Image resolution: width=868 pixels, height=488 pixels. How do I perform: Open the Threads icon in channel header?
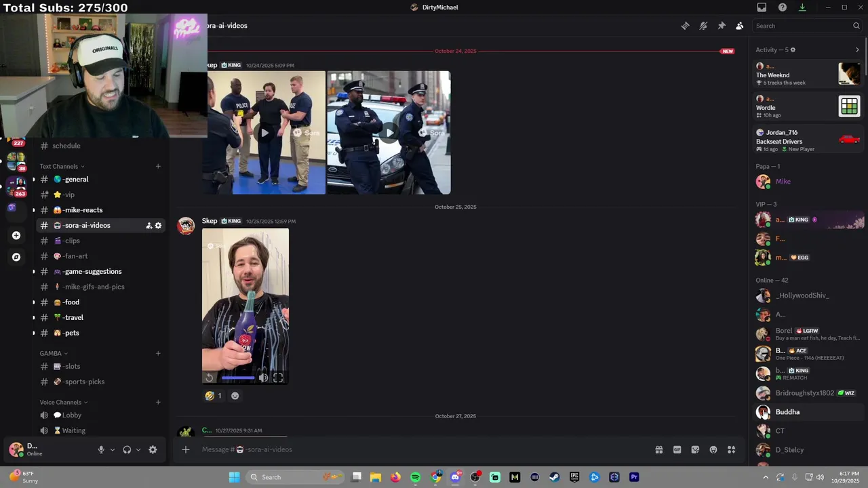685,26
